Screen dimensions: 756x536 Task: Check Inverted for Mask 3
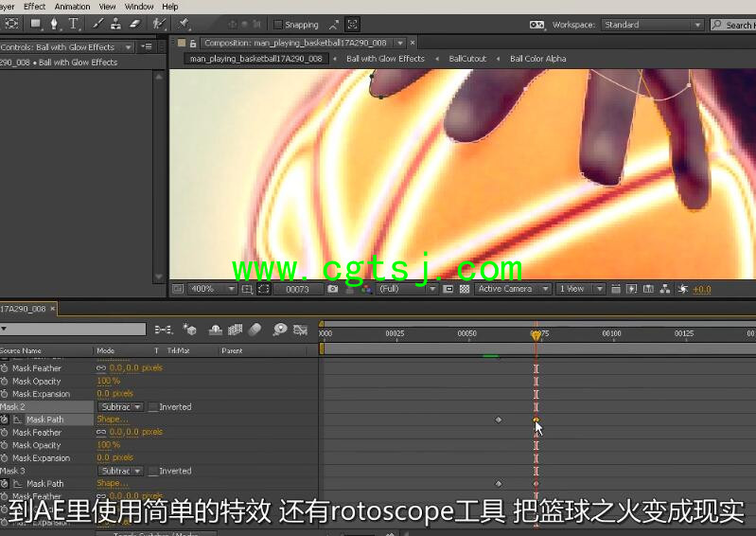(152, 471)
